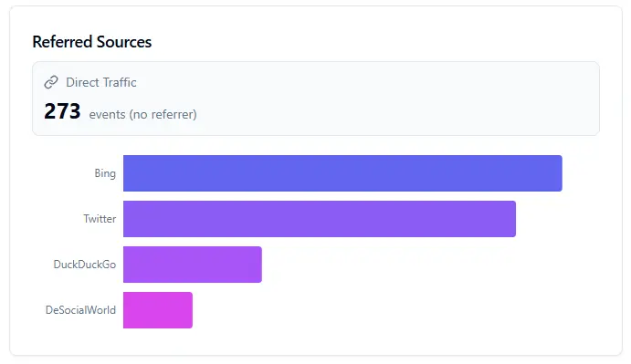Click the word 'Traffic' in the card
Screen dimensions: 631x364
(x=119, y=82)
